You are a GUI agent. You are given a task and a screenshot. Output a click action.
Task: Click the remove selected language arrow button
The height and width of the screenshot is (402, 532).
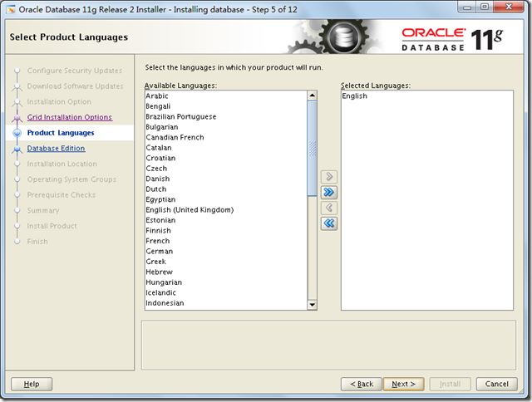(x=329, y=208)
